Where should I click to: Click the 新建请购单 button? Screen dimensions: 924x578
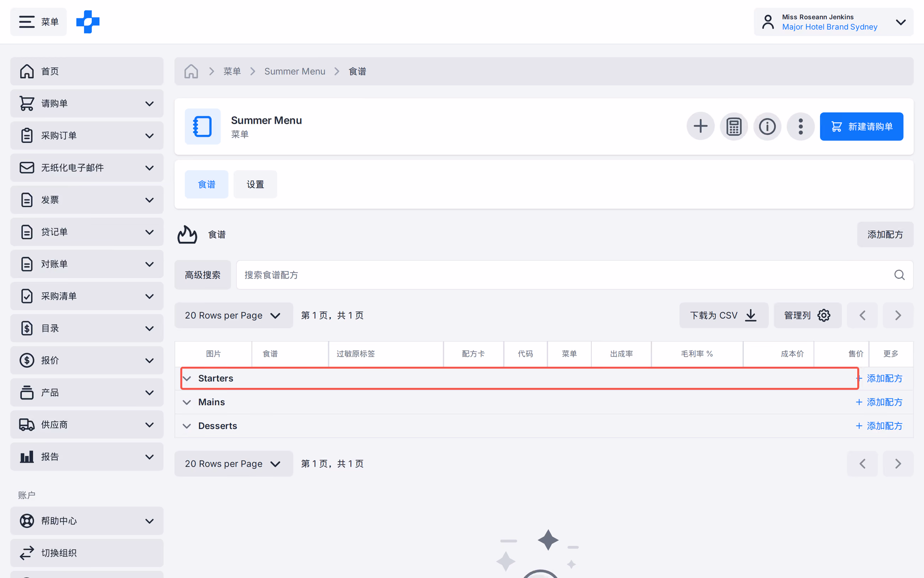(x=861, y=126)
